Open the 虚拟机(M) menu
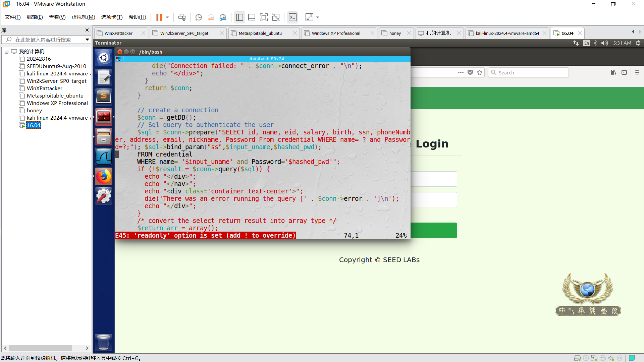644x362 pixels. pyautogui.click(x=83, y=17)
